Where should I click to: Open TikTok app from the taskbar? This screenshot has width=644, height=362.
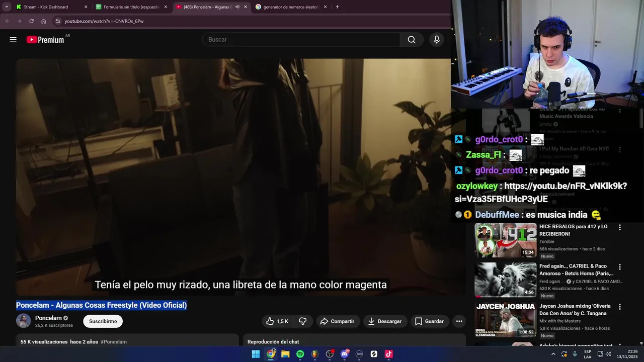388,354
